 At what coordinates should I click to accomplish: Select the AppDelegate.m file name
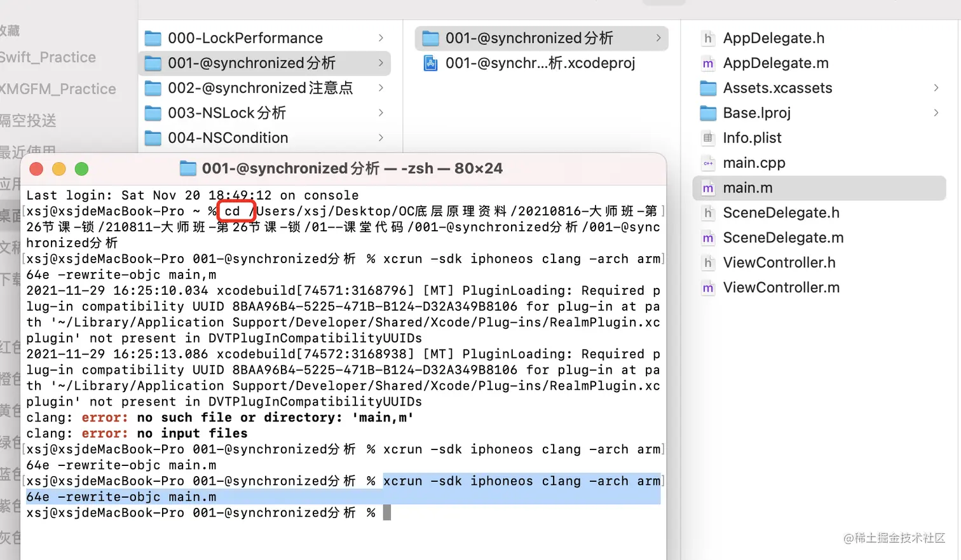coord(775,63)
